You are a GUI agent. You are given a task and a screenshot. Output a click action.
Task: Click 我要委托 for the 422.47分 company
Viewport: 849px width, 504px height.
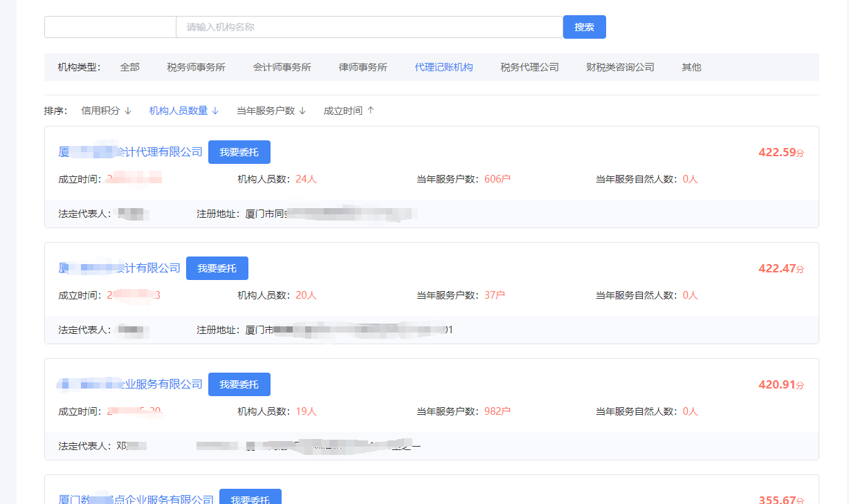point(217,268)
